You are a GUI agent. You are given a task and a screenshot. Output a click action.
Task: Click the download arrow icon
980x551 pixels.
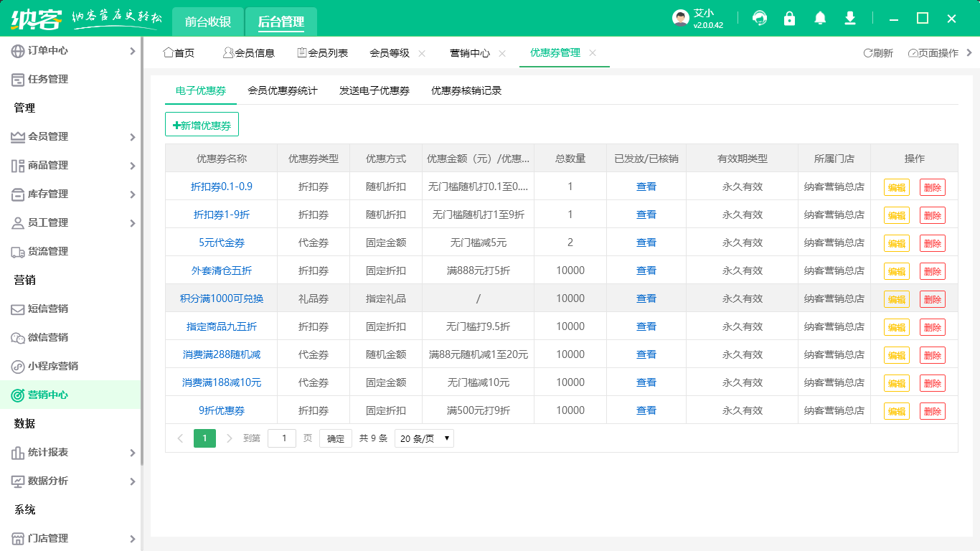(x=850, y=19)
